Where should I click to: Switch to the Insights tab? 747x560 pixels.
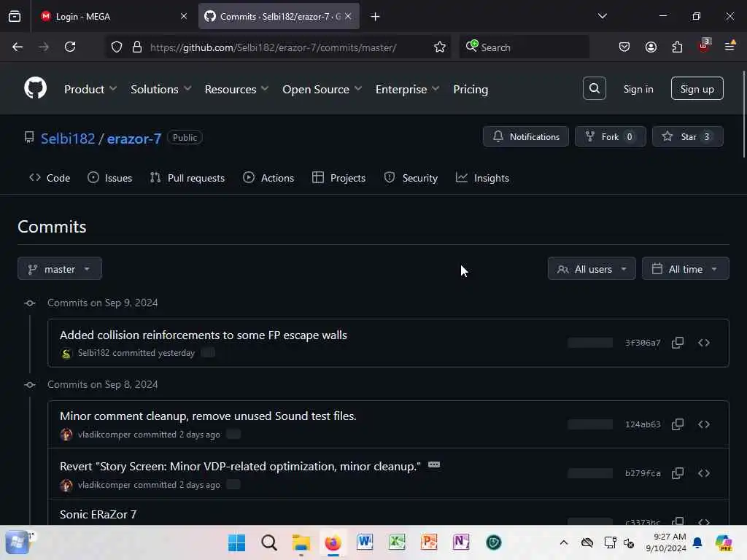(x=483, y=178)
